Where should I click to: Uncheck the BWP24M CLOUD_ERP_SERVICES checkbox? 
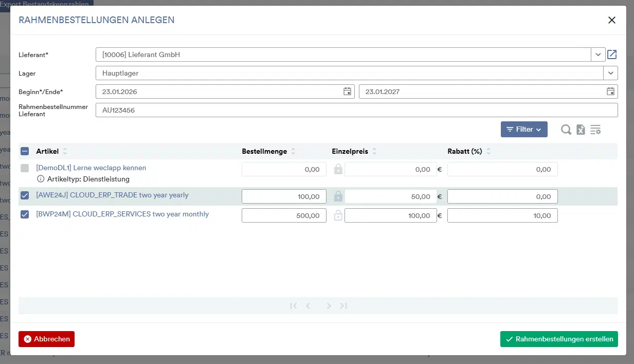tap(25, 214)
